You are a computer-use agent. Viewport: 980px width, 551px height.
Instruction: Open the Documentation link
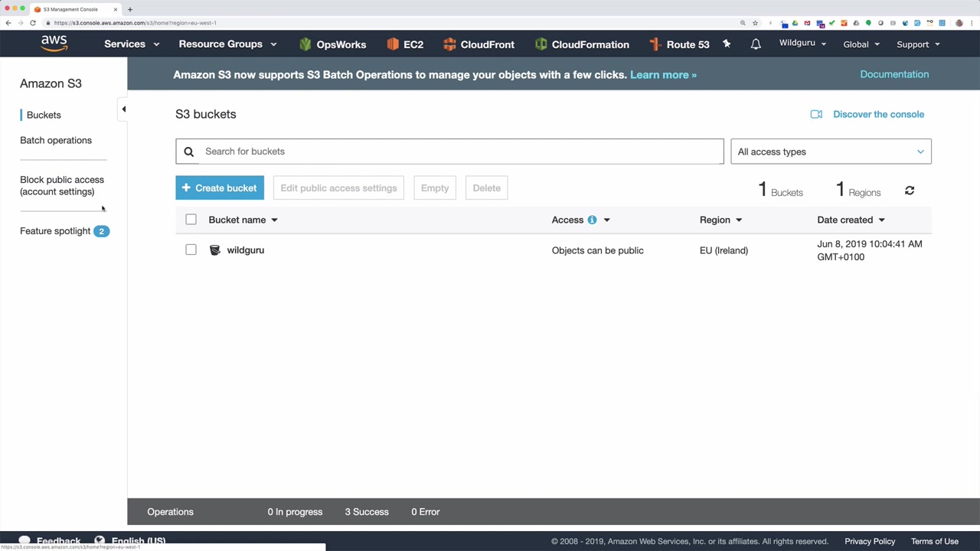click(x=894, y=74)
